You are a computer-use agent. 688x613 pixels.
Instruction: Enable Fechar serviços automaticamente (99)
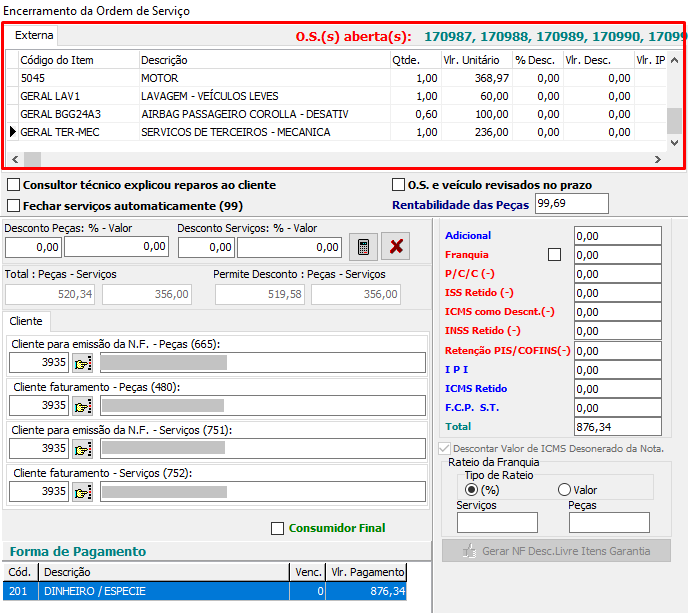click(14, 205)
